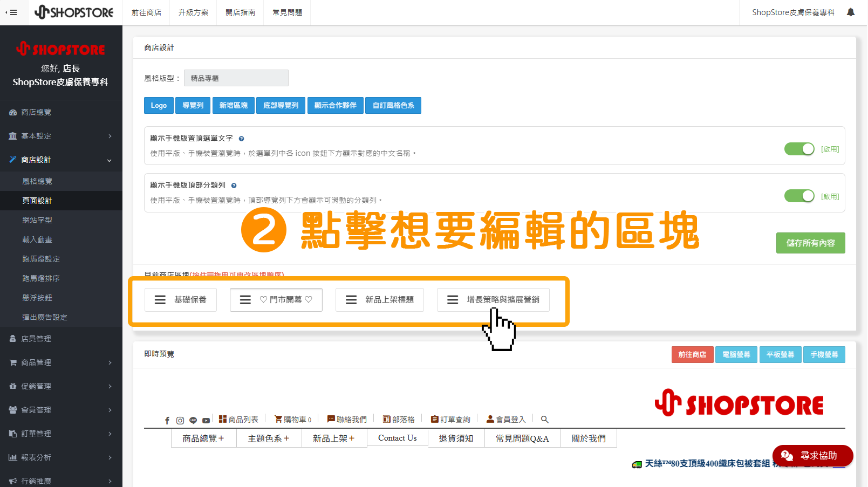Collapse 商店設計 sidebar chevron

(110, 160)
